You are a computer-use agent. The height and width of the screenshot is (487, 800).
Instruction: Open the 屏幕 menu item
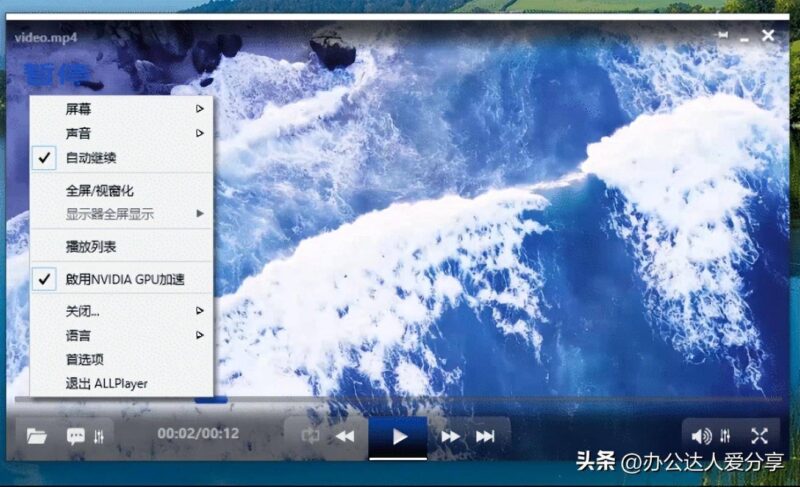tap(121, 109)
